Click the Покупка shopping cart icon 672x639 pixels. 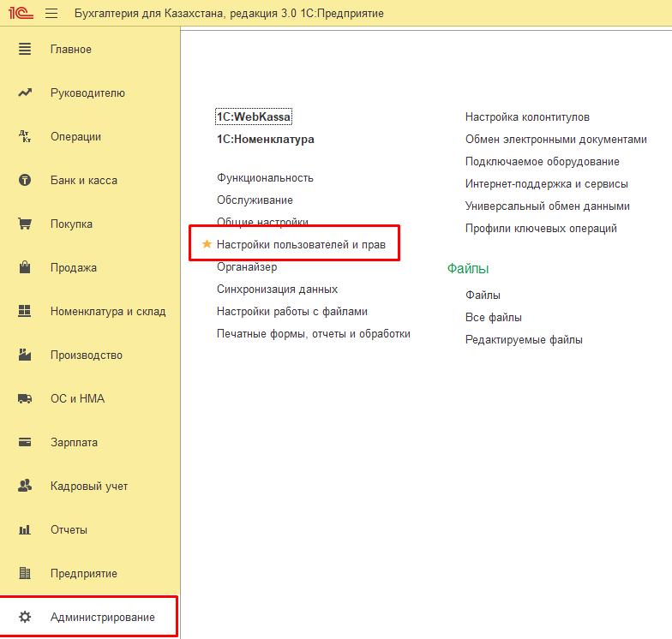tap(25, 224)
